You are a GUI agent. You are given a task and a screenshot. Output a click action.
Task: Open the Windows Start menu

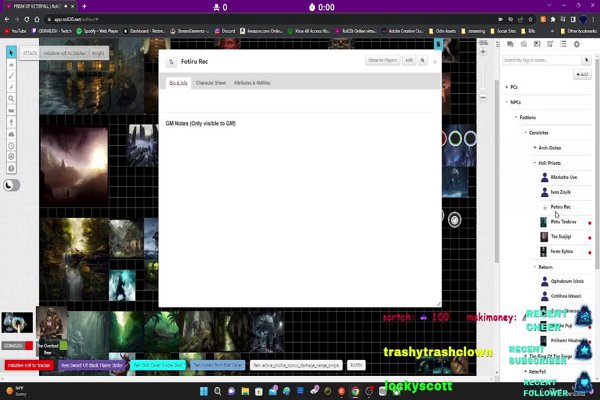(x=204, y=391)
